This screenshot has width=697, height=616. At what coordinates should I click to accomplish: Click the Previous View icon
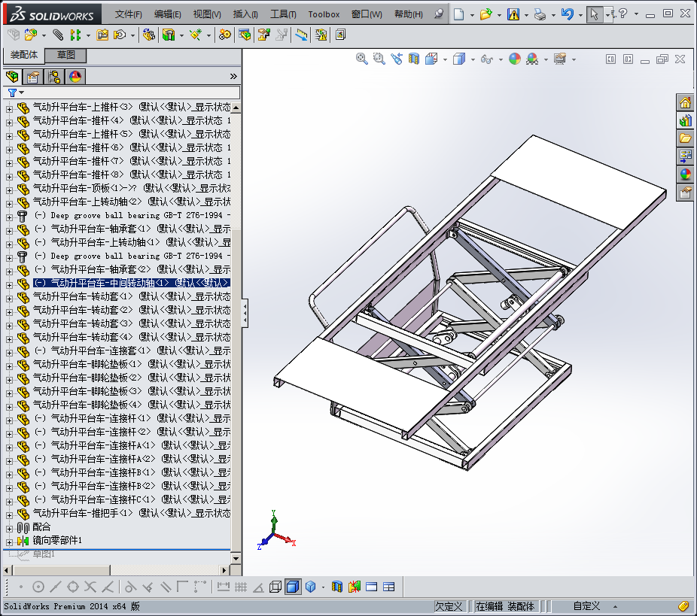(397, 59)
